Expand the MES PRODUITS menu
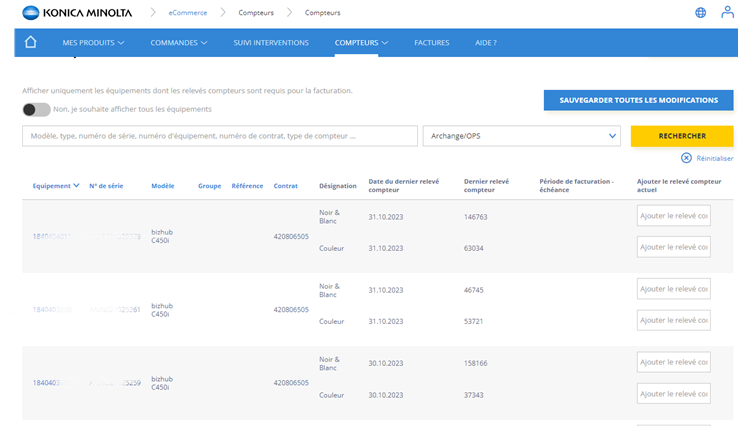 (93, 43)
